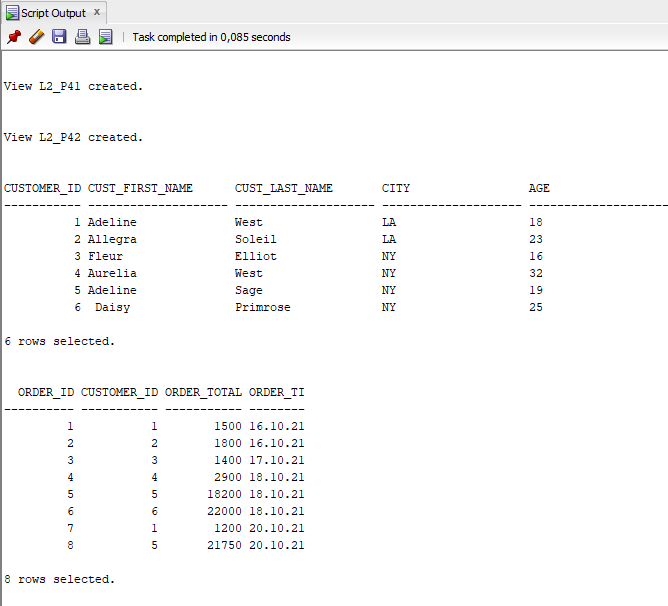
Task: Click the ORDER_TI column header
Action: [276, 392]
